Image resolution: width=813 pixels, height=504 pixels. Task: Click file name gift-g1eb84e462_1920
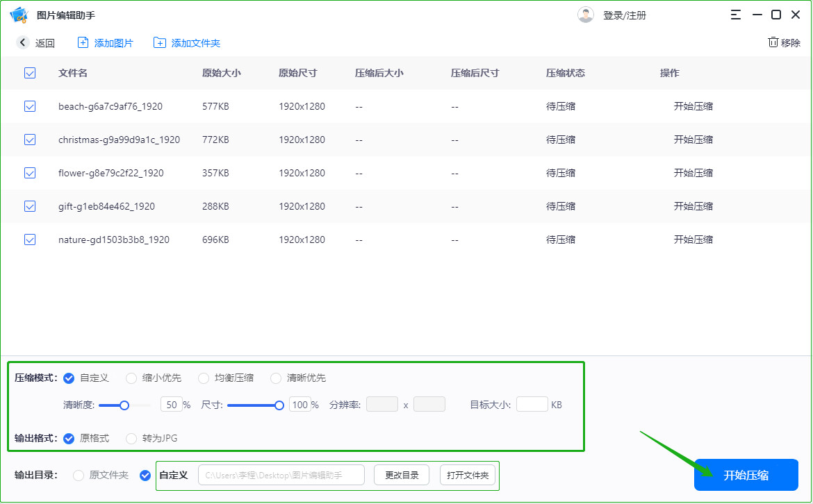pos(106,206)
